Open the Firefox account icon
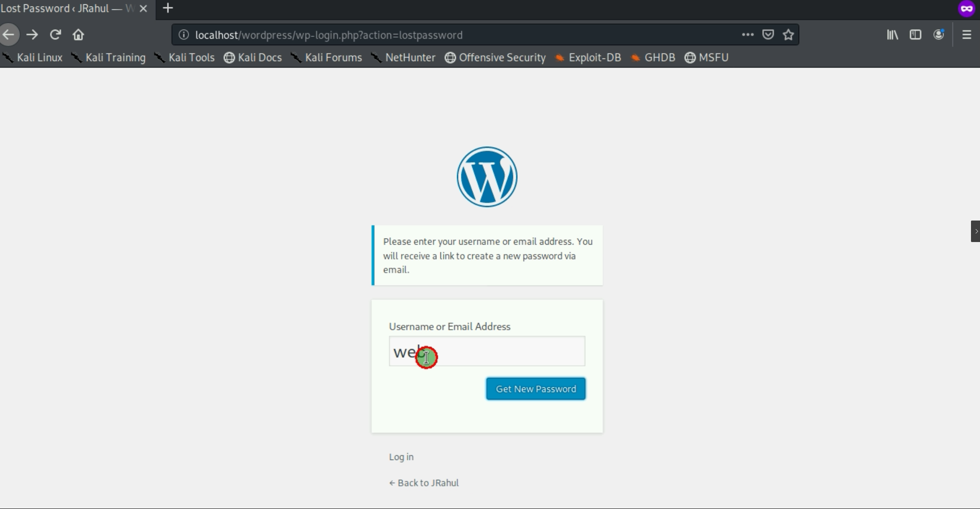980x509 pixels. point(939,35)
